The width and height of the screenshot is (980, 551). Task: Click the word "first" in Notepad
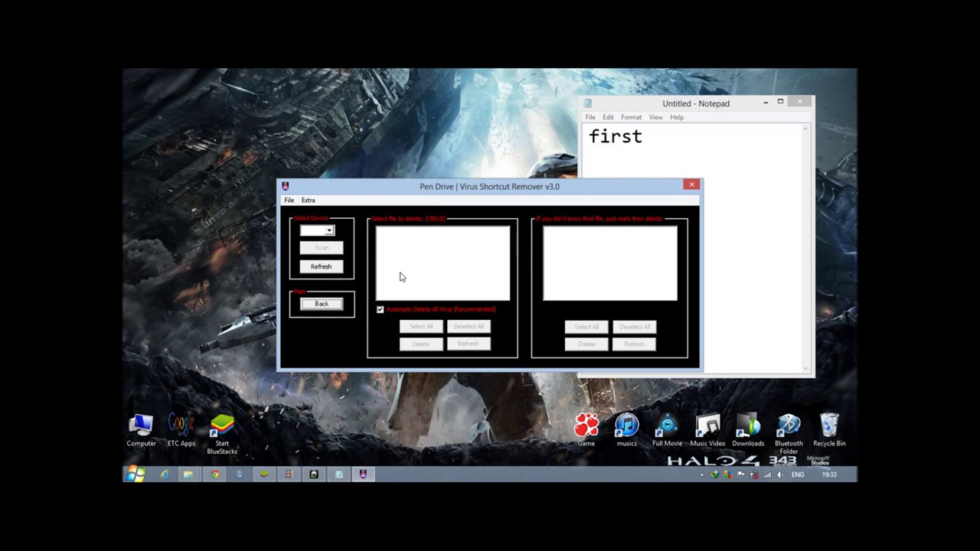click(616, 137)
